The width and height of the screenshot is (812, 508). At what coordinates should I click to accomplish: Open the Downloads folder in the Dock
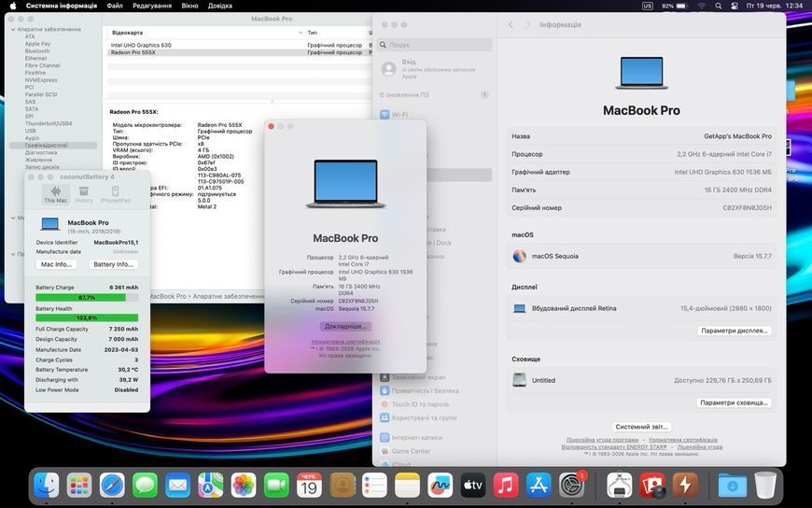click(733, 486)
